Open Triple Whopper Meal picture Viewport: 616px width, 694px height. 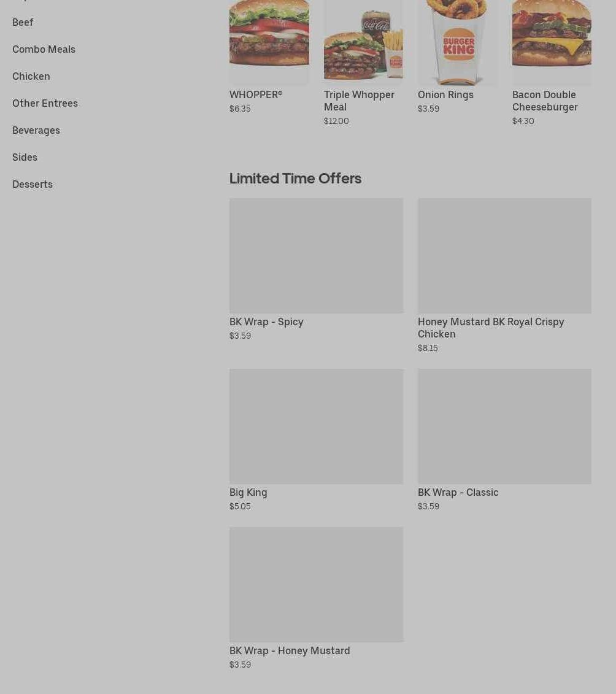363,42
